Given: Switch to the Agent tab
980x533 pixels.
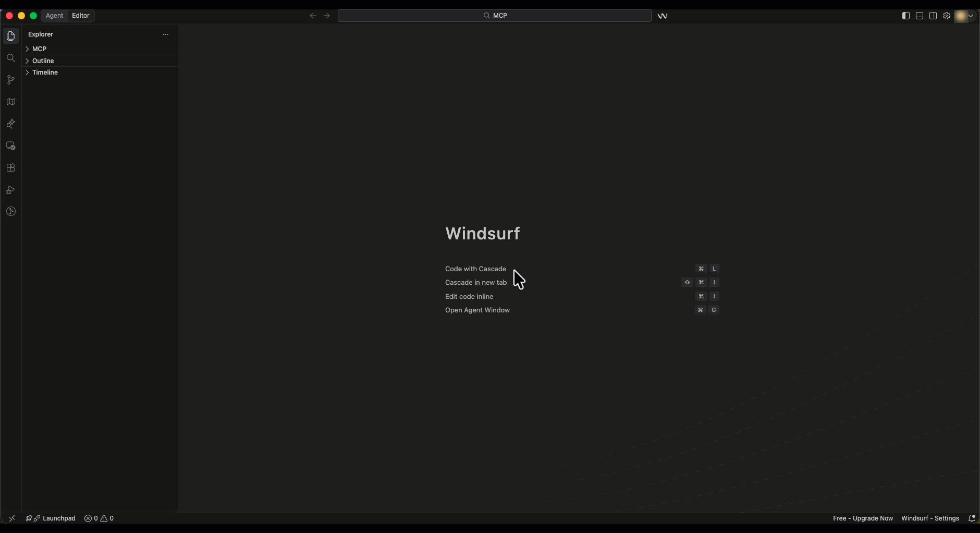Looking at the screenshot, I should point(54,16).
